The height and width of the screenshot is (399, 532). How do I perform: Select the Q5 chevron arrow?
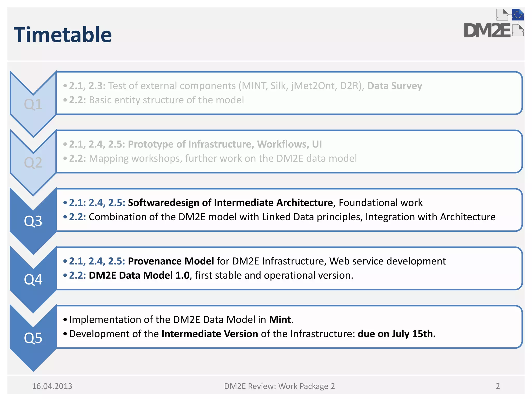pyautogui.click(x=33, y=338)
